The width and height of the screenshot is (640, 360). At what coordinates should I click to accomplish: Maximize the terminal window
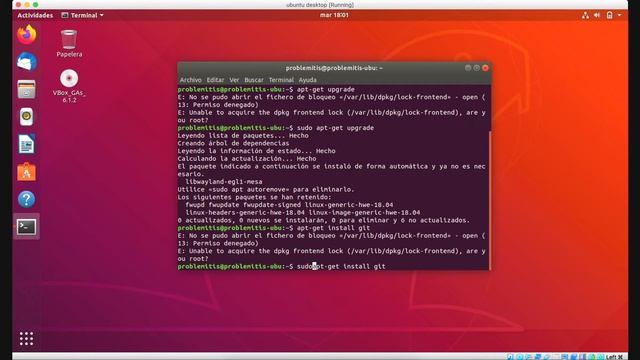tap(476, 68)
